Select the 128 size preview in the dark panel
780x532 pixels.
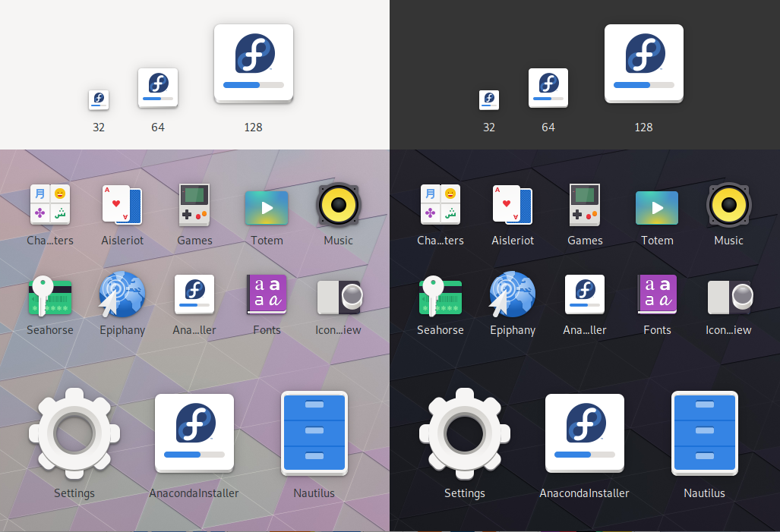point(644,65)
